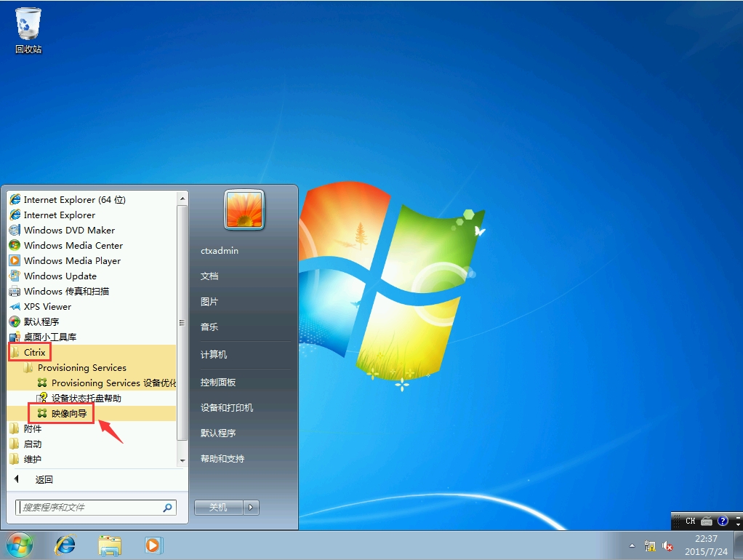Click the programs list scroll up arrow
Screen dimensions: 743x560
[182, 199]
